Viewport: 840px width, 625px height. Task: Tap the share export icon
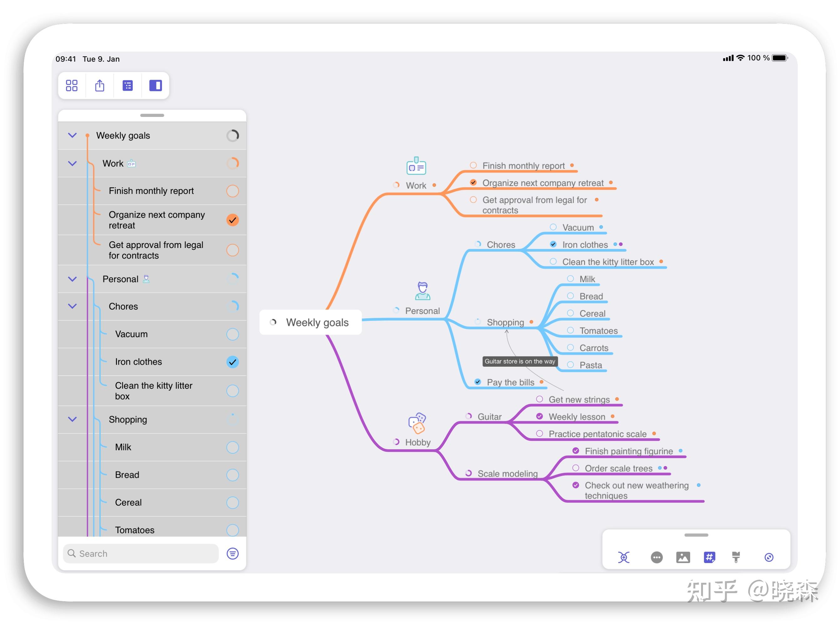coord(99,85)
